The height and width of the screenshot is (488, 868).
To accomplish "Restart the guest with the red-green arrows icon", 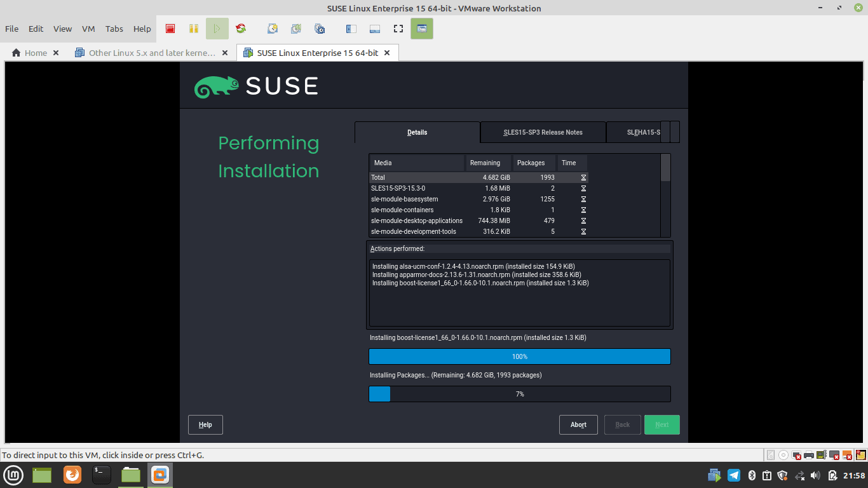I will [241, 29].
